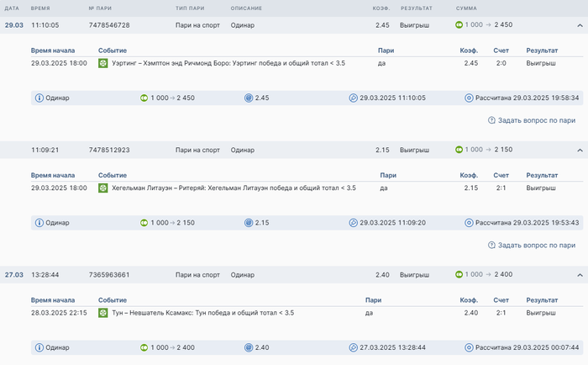Click the odds icon next to 2.15 in summary row

tap(249, 223)
